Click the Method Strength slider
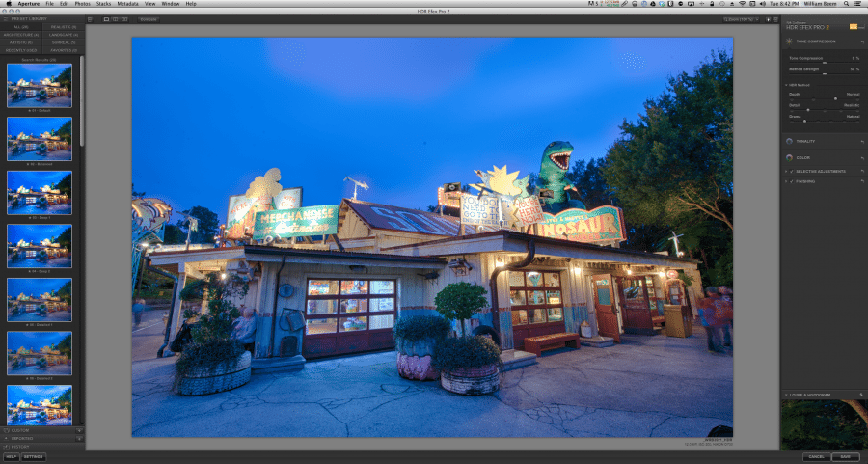This screenshot has height=464, width=868. [824, 73]
